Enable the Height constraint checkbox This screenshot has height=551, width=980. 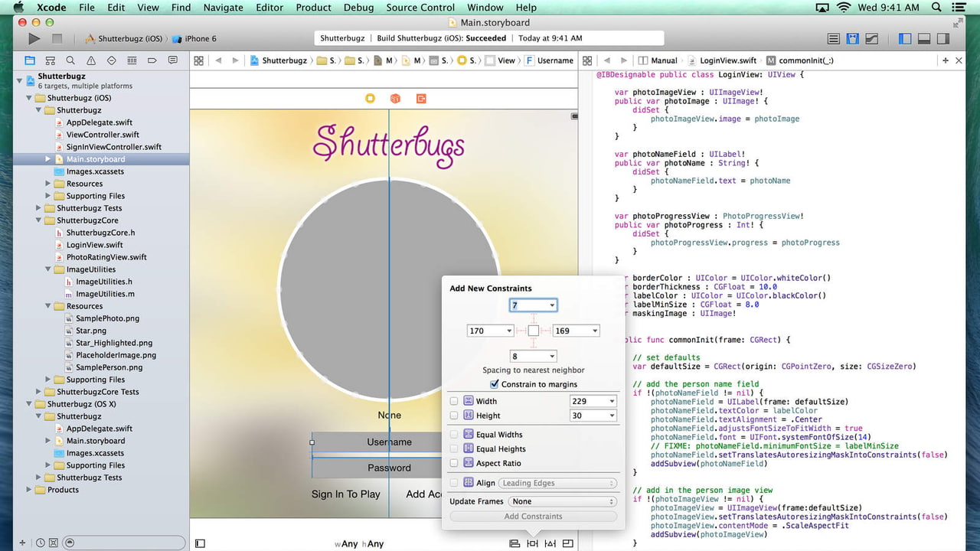click(x=454, y=416)
